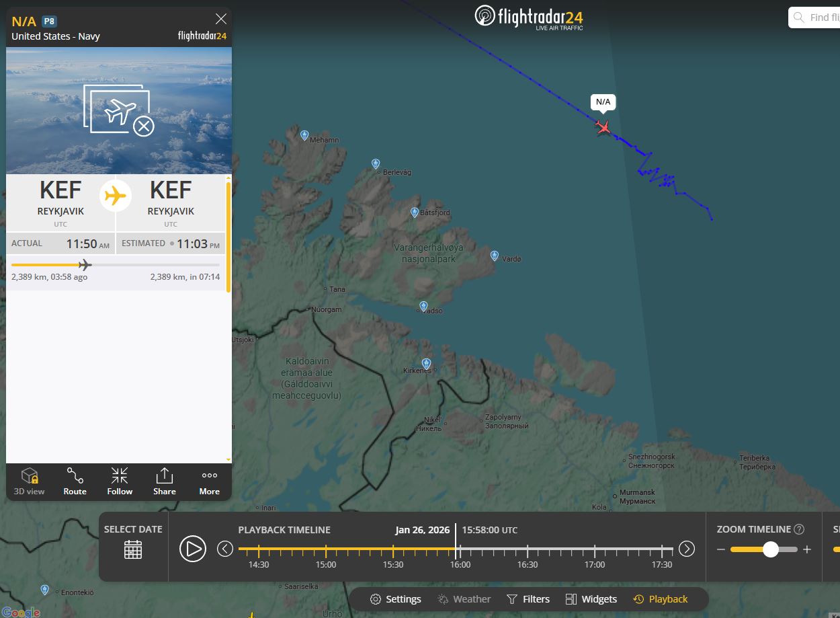Open the Settings menu
Viewport: 840px width, 618px height.
(396, 599)
